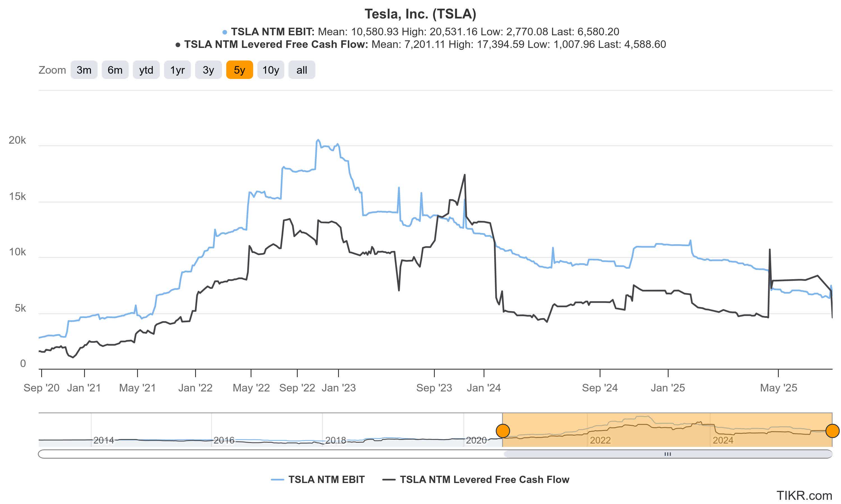Select the 3y zoom preset
The width and height of the screenshot is (841, 504).
208,70
